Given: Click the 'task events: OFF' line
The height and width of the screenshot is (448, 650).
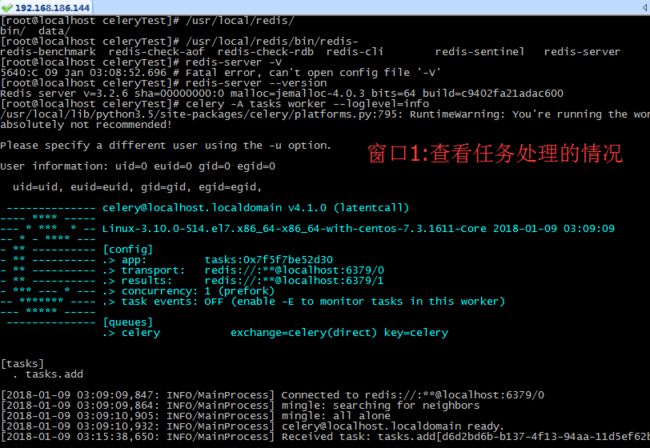Looking at the screenshot, I should [x=303, y=301].
